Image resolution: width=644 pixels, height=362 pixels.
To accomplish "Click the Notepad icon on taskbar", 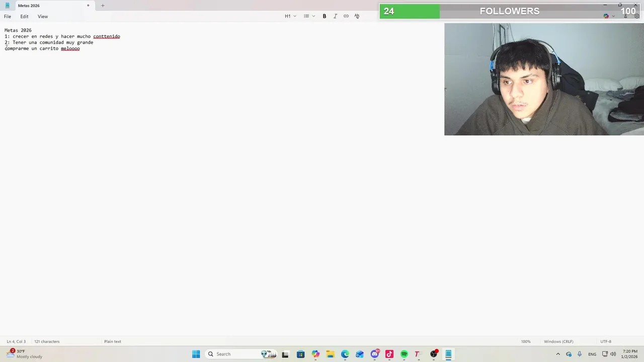I will tap(448, 354).
